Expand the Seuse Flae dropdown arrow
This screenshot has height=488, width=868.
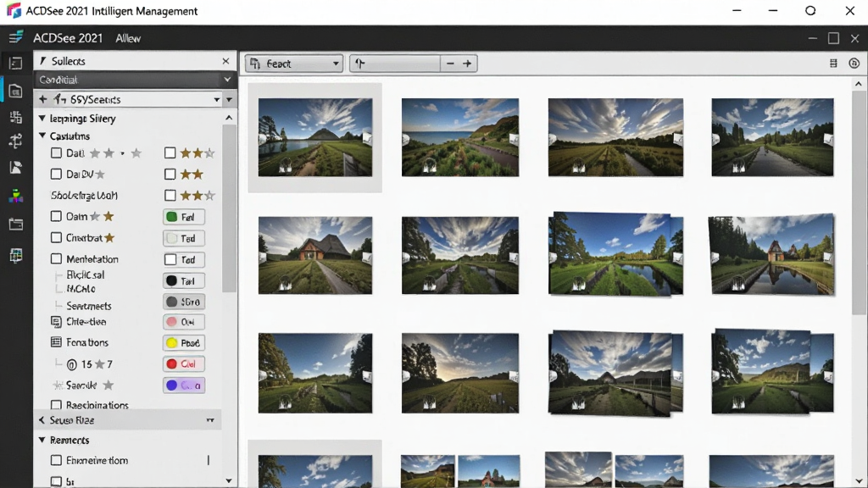coord(210,420)
